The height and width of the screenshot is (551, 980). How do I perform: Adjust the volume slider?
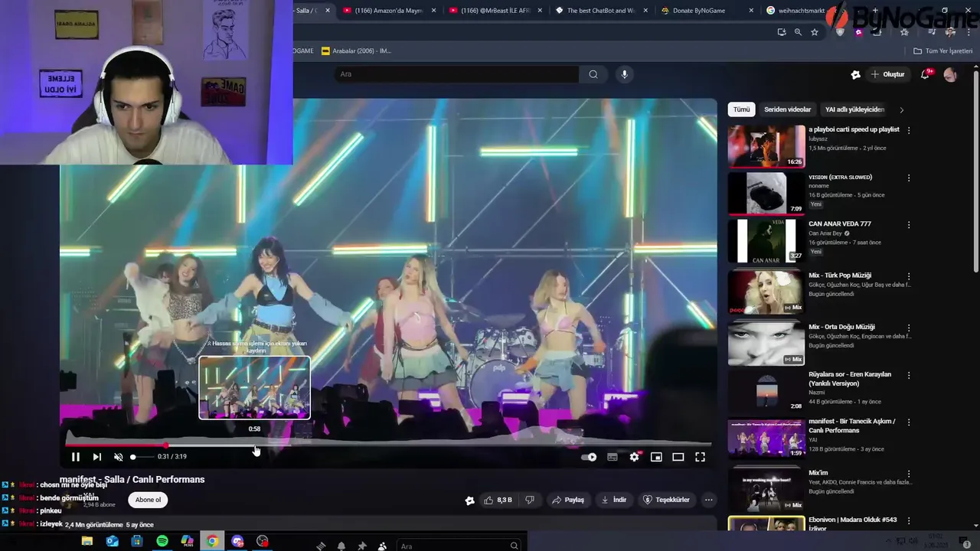pos(142,457)
